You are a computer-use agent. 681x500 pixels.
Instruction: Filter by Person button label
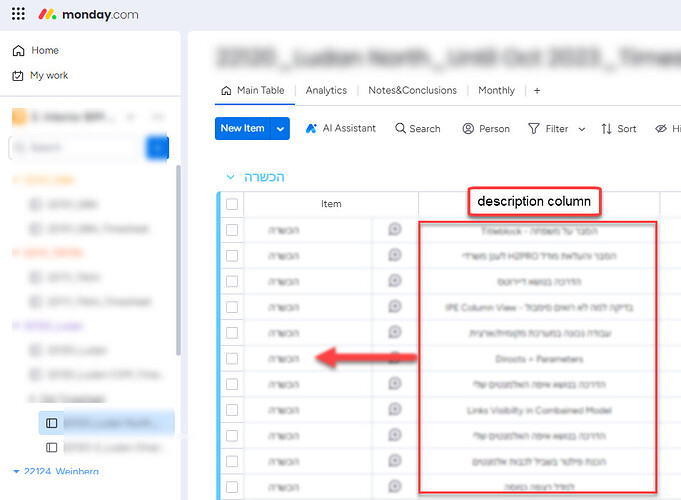494,129
